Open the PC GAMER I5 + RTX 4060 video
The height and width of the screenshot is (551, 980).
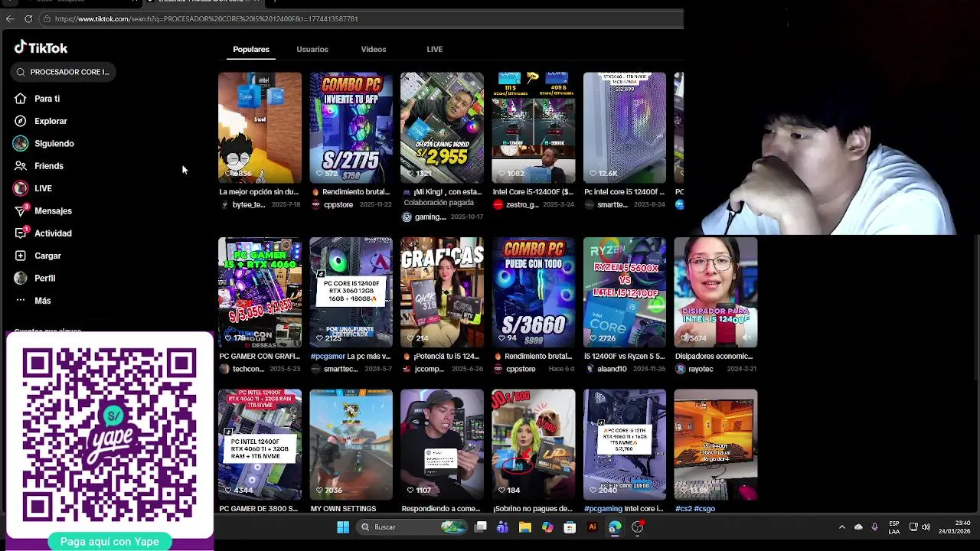click(x=260, y=292)
